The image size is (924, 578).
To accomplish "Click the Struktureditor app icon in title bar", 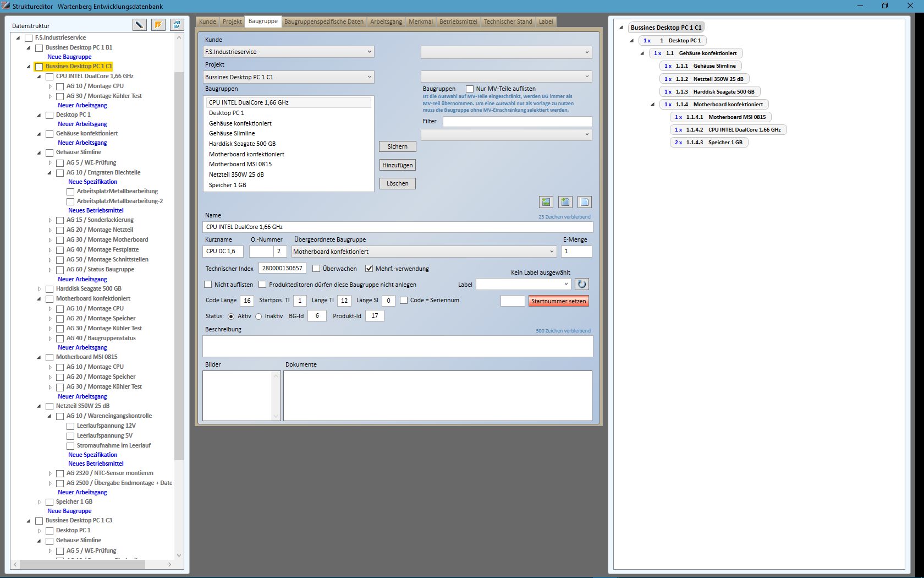I will (6, 6).
